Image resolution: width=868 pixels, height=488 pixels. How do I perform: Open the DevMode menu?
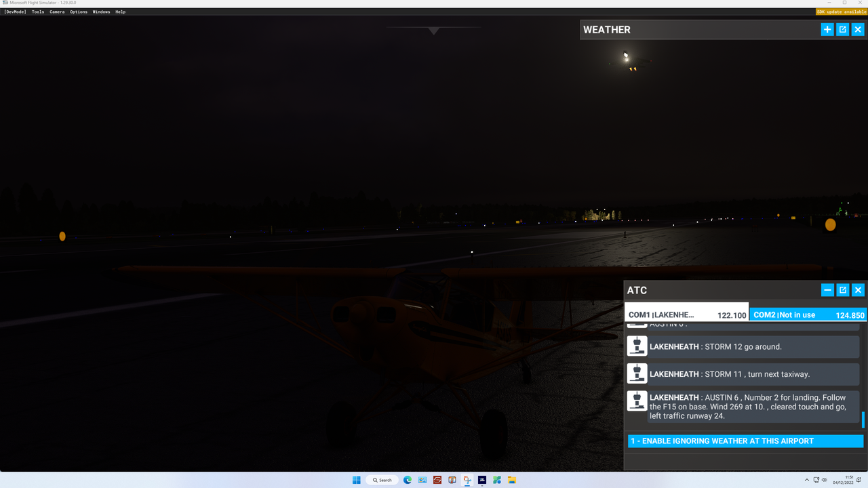(15, 12)
